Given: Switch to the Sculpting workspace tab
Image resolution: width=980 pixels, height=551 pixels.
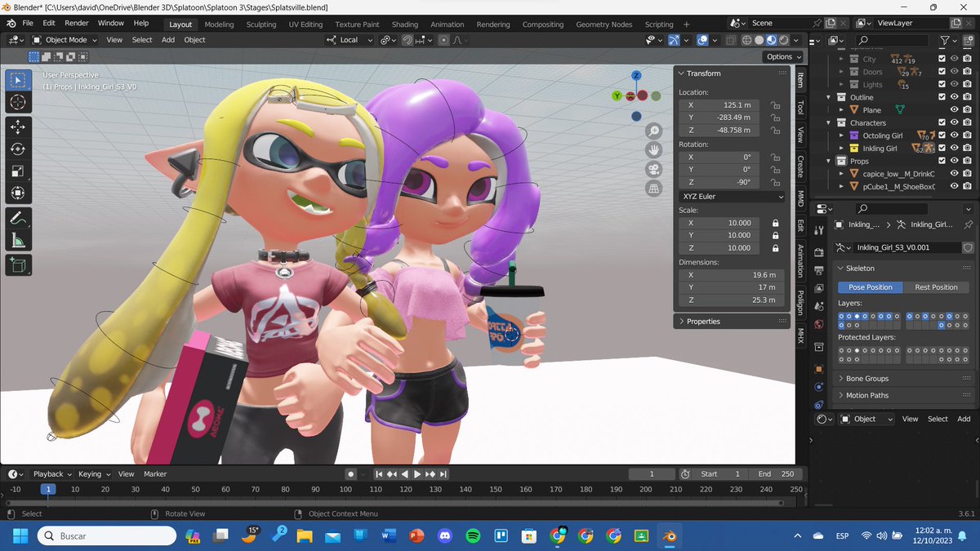Looking at the screenshot, I should tap(261, 24).
